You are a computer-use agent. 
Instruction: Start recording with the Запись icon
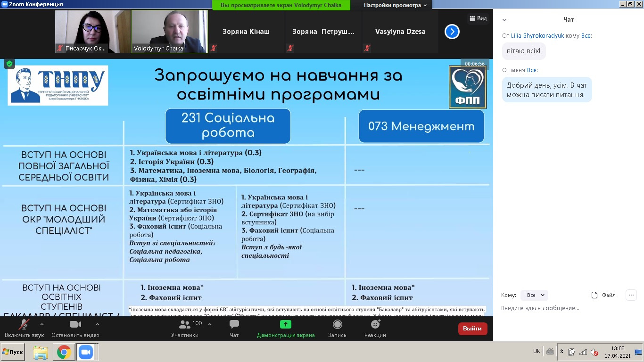tap(337, 328)
